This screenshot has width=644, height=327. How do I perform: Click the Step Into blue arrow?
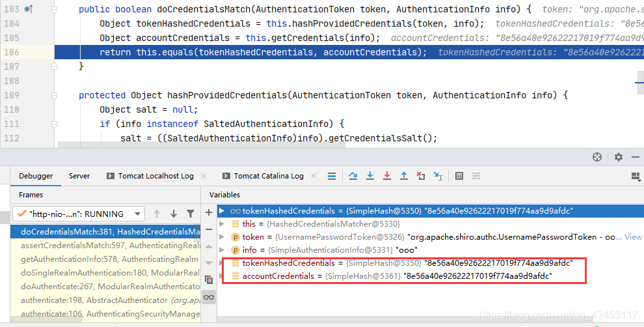(x=370, y=176)
